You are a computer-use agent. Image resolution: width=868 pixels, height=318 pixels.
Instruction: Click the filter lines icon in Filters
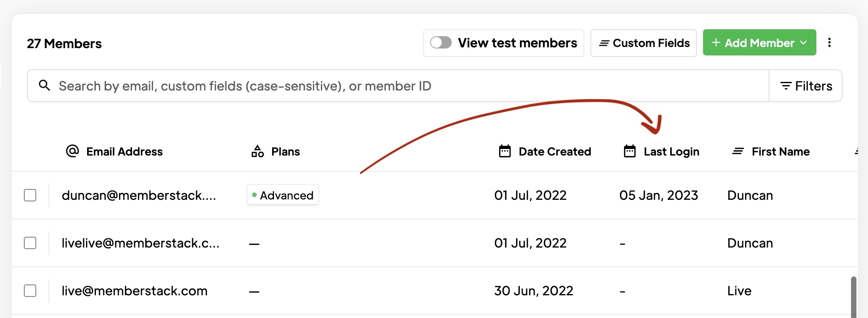pyautogui.click(x=786, y=86)
